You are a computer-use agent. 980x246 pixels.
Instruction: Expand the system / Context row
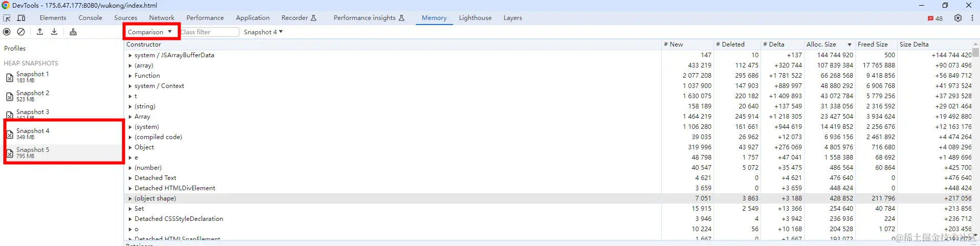tap(130, 86)
